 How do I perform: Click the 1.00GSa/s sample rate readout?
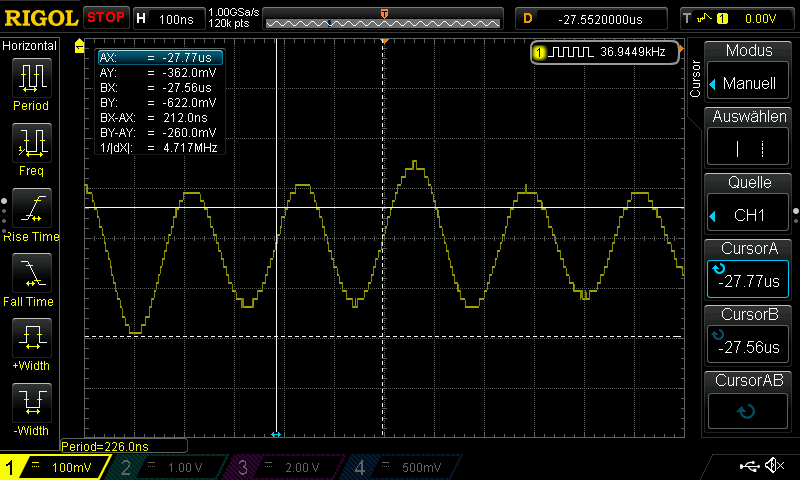(234, 12)
